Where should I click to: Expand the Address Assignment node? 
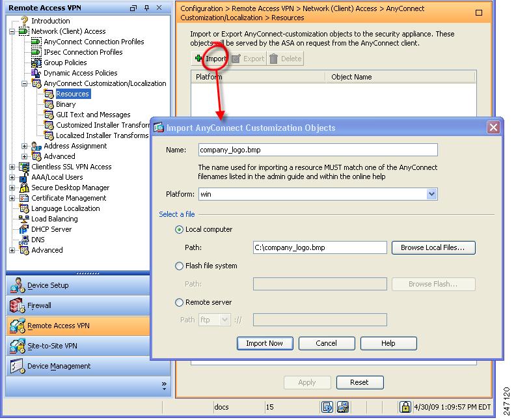pos(25,146)
